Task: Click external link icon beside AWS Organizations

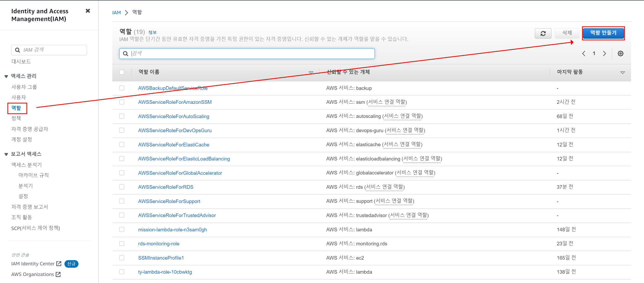Action: (58, 274)
